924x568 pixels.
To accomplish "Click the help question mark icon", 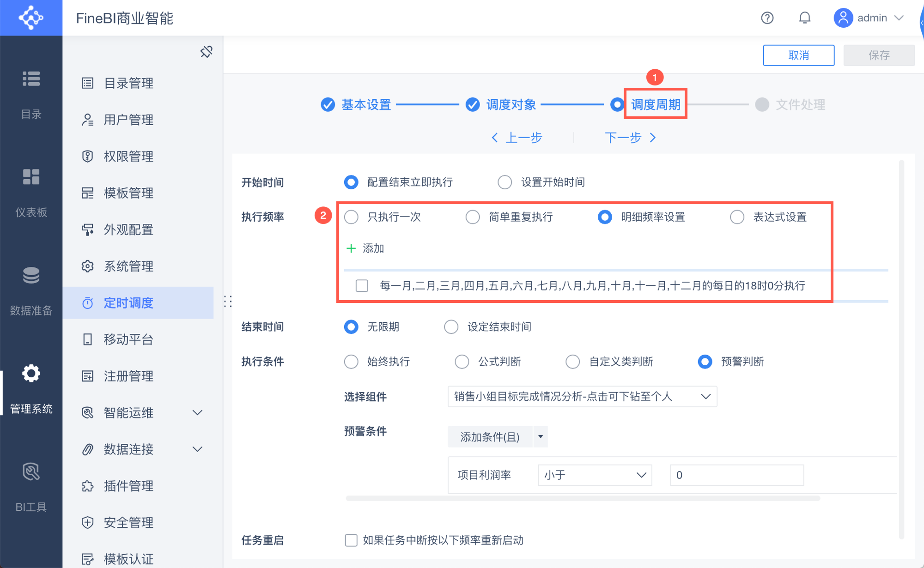I will 767,18.
